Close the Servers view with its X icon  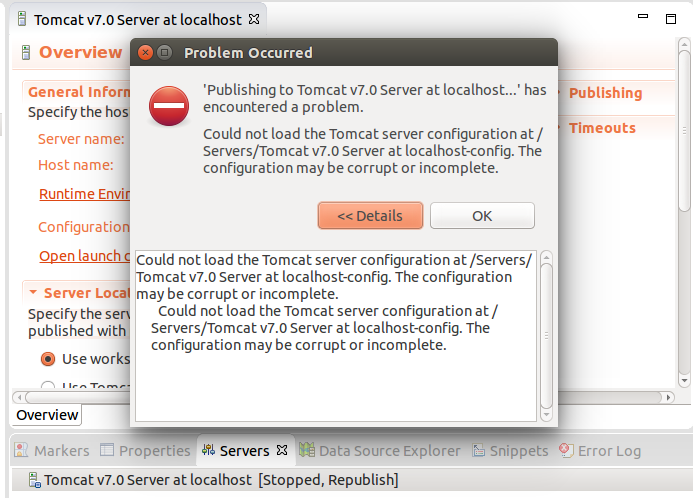click(x=282, y=450)
